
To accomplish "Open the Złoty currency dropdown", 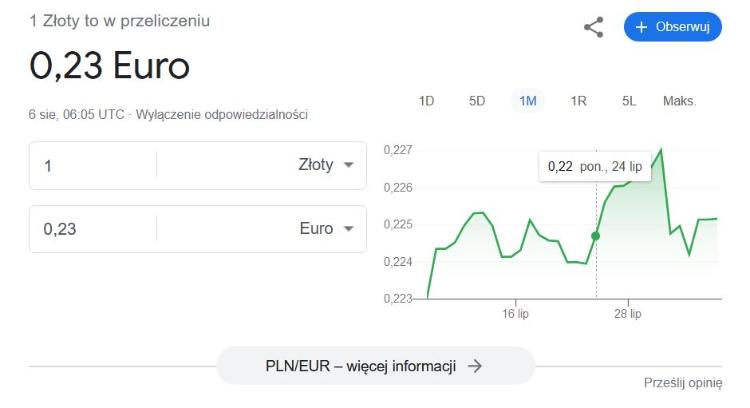I will [x=326, y=165].
